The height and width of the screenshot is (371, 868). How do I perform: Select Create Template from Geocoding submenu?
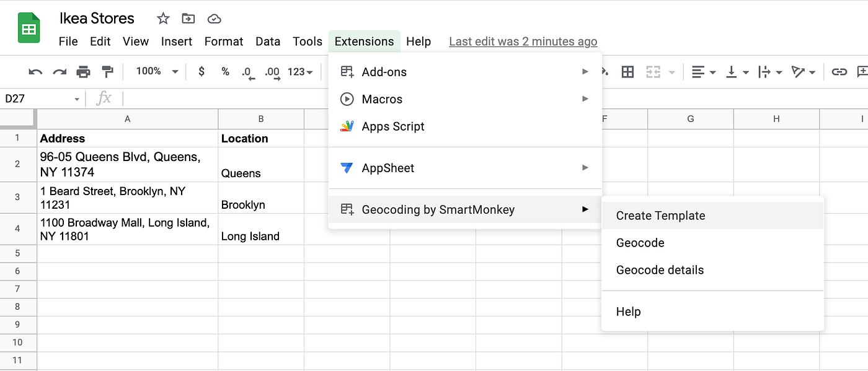click(660, 216)
